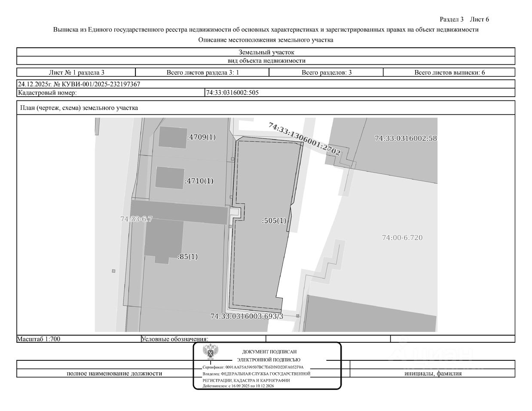This screenshot has width=532, height=411.
Task: Click the date and number '24.12.2025г. № КУВИ-001/2025-232197367'
Action: click(x=79, y=84)
